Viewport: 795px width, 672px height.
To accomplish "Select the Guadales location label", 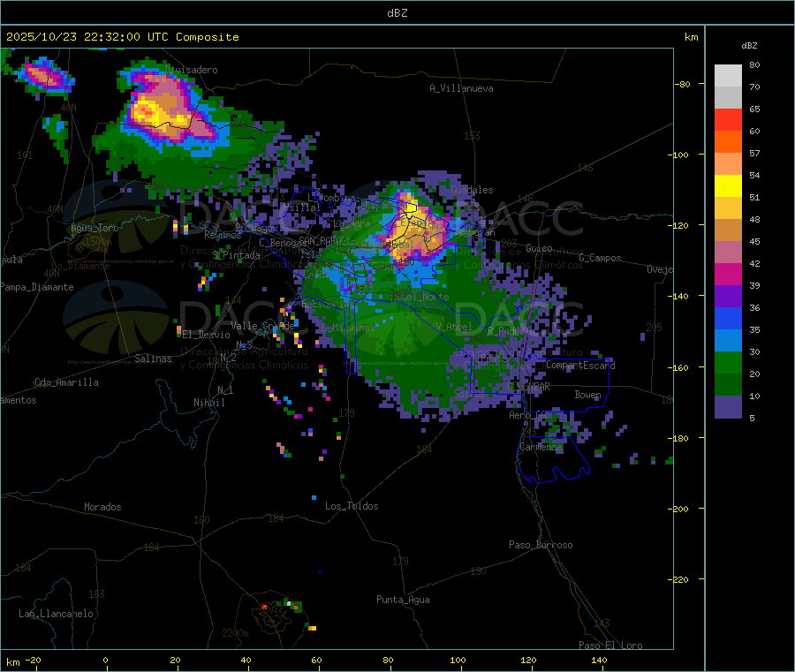I will coord(472,190).
